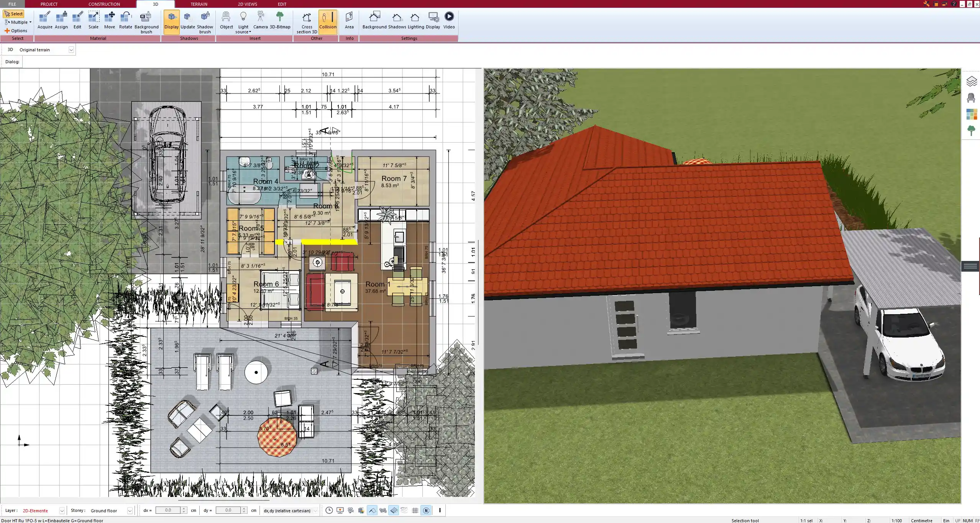Open the plants catalog in the right sidebar
980x523 pixels.
point(972,130)
